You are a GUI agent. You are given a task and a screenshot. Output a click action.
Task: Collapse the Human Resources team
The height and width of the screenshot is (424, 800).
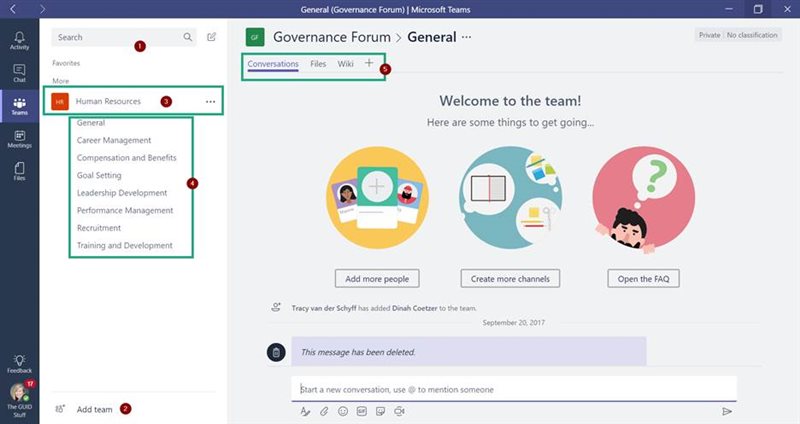(x=108, y=102)
